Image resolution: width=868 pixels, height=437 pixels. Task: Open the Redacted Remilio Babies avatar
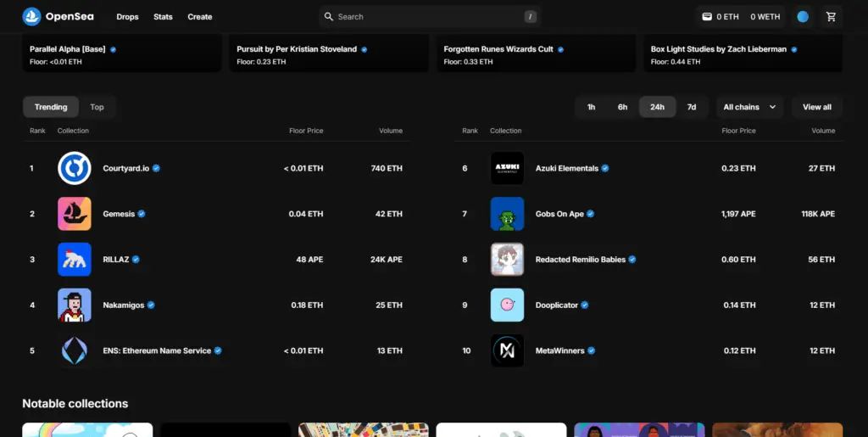(x=507, y=259)
